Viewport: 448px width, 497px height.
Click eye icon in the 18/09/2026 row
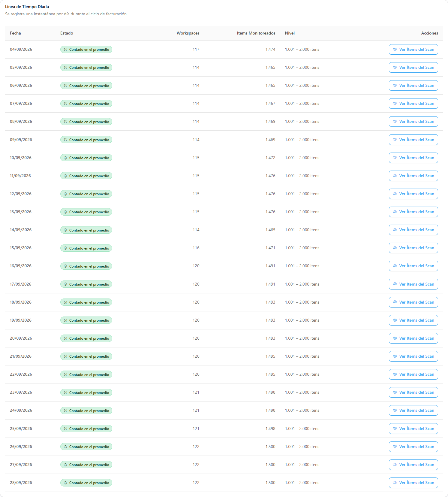point(395,302)
